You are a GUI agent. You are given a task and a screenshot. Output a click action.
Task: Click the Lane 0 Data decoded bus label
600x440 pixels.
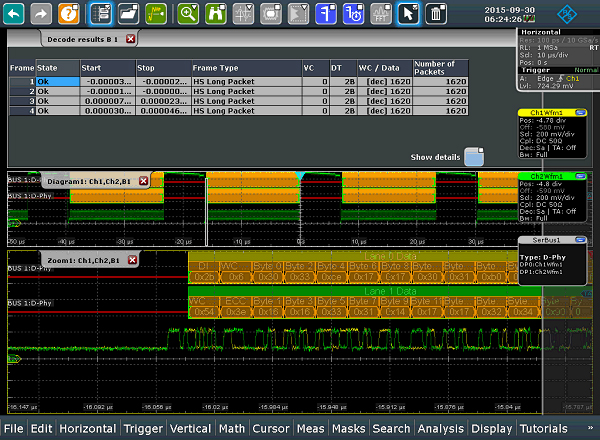point(390,256)
